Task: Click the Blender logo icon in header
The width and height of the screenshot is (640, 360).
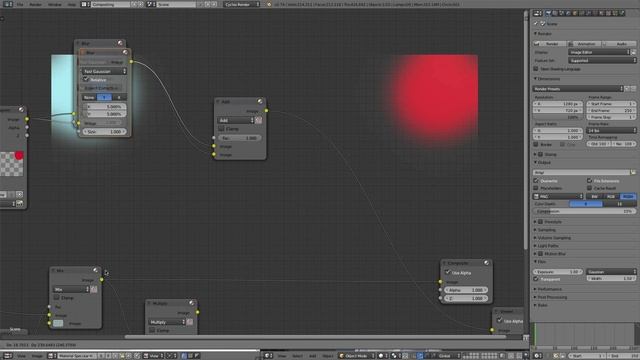Action: (269, 4)
